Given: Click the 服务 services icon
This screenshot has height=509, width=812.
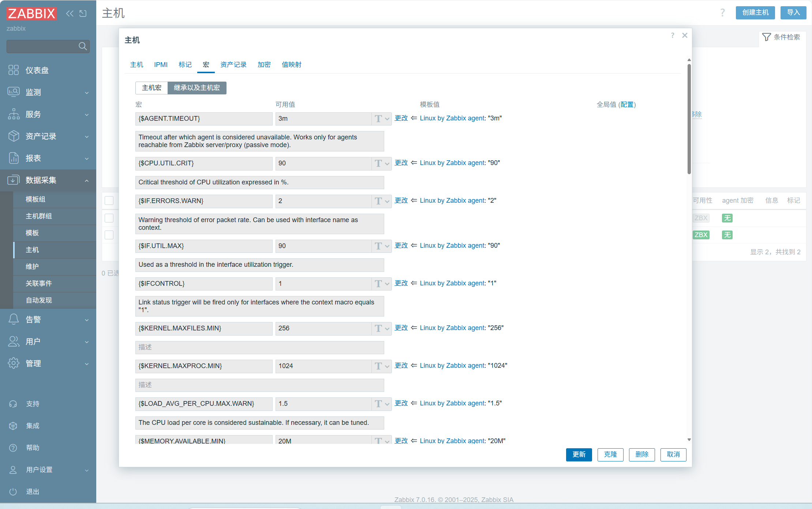Looking at the screenshot, I should [14, 114].
